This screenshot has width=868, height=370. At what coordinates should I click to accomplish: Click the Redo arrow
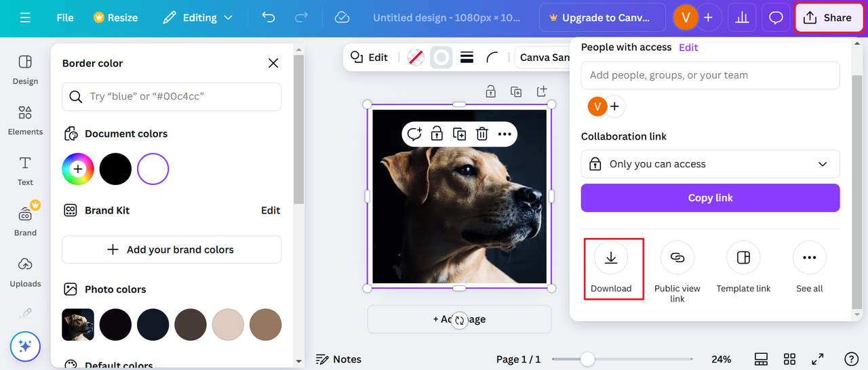tap(301, 18)
